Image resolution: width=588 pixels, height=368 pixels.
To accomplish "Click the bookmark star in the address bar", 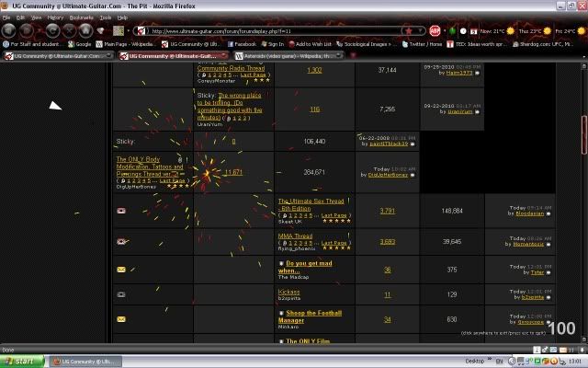I will click(x=409, y=30).
